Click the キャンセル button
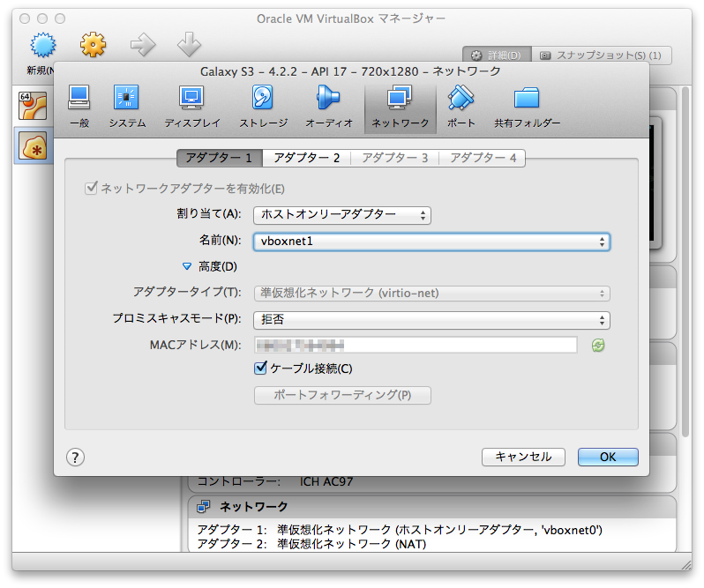 point(523,457)
